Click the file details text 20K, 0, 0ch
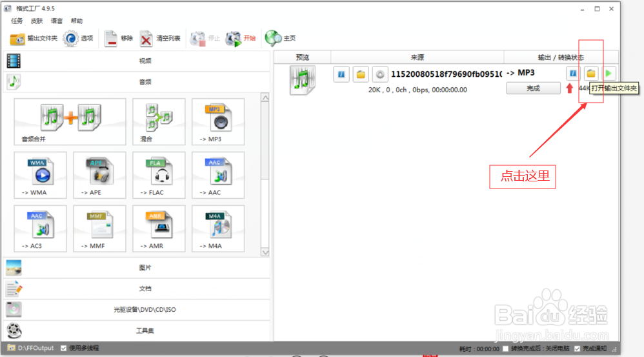Image resolution: width=644 pixels, height=357 pixels. click(418, 90)
